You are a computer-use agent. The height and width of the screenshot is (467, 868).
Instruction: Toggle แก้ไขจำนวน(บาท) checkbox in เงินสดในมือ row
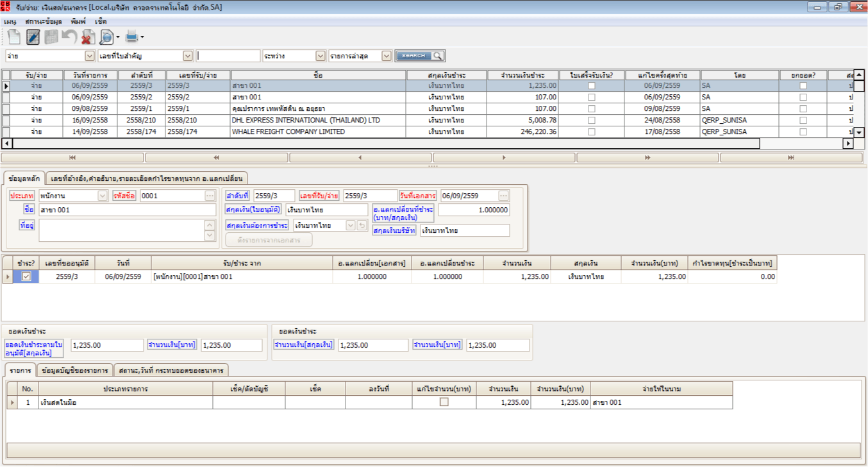[444, 402]
